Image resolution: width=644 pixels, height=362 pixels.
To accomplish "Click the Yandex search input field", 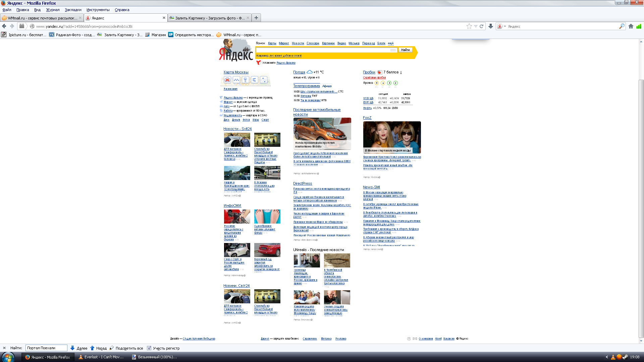I will 326,50.
